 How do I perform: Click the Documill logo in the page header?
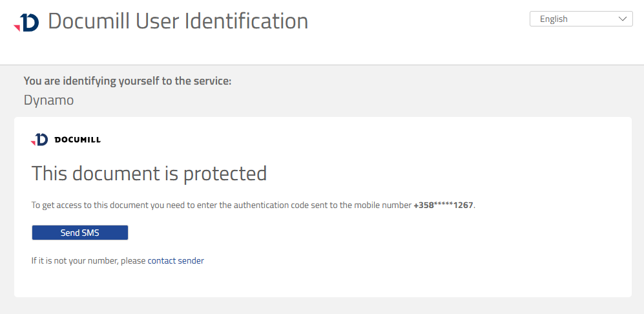(26, 22)
